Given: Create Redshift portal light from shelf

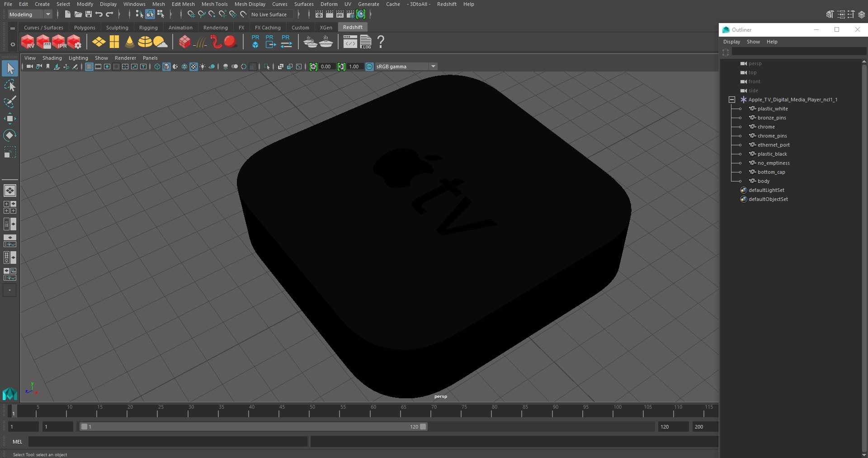Looking at the screenshot, I should coord(114,42).
